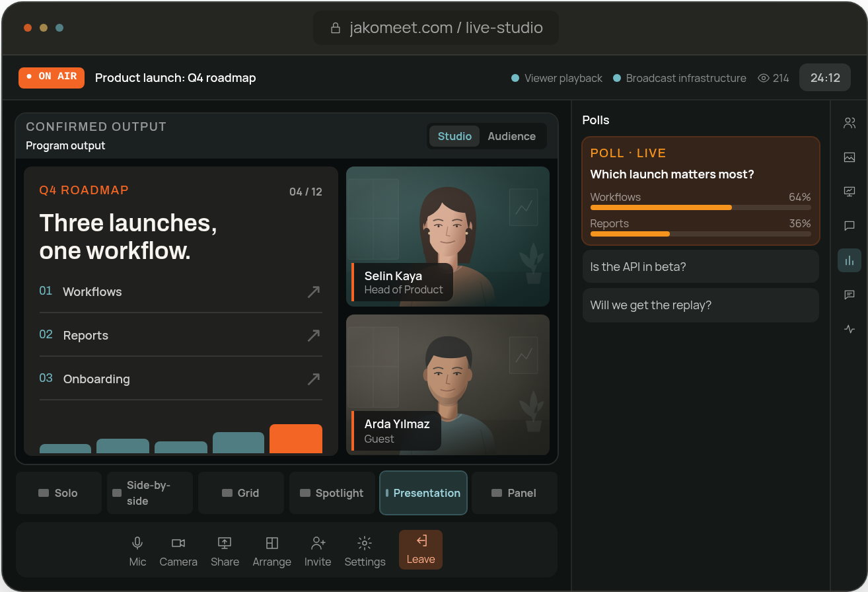Open the slide's Onboarding row arrow
The width and height of the screenshot is (868, 592).
click(x=314, y=379)
